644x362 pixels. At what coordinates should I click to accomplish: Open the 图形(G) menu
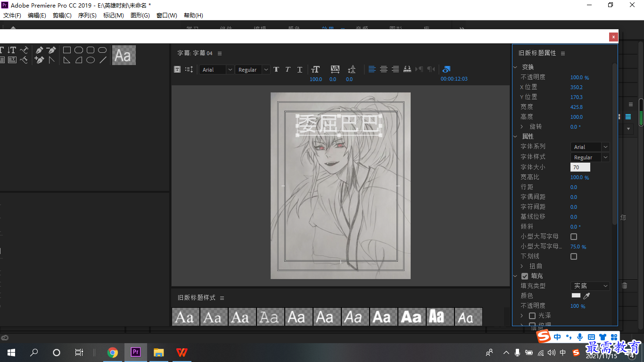point(140,16)
